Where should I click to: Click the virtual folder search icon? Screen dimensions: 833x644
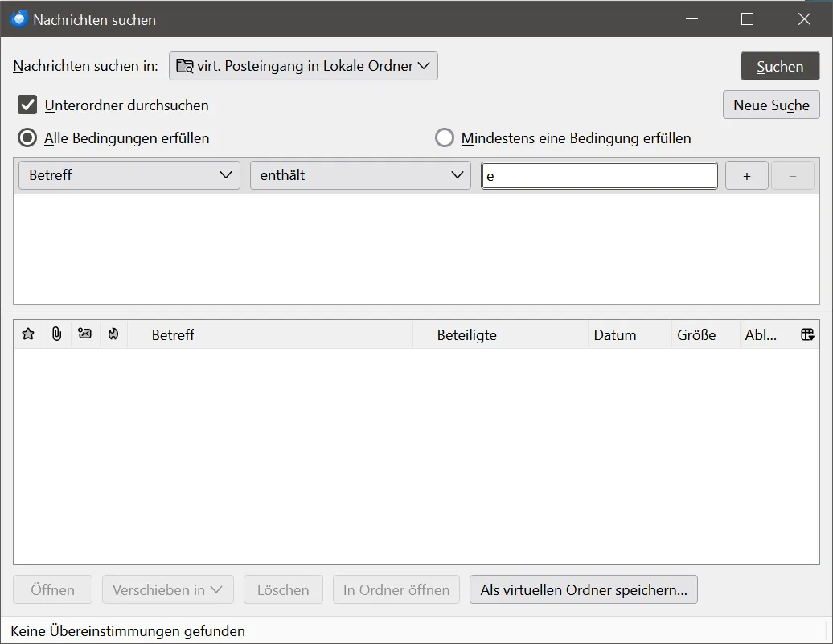185,66
